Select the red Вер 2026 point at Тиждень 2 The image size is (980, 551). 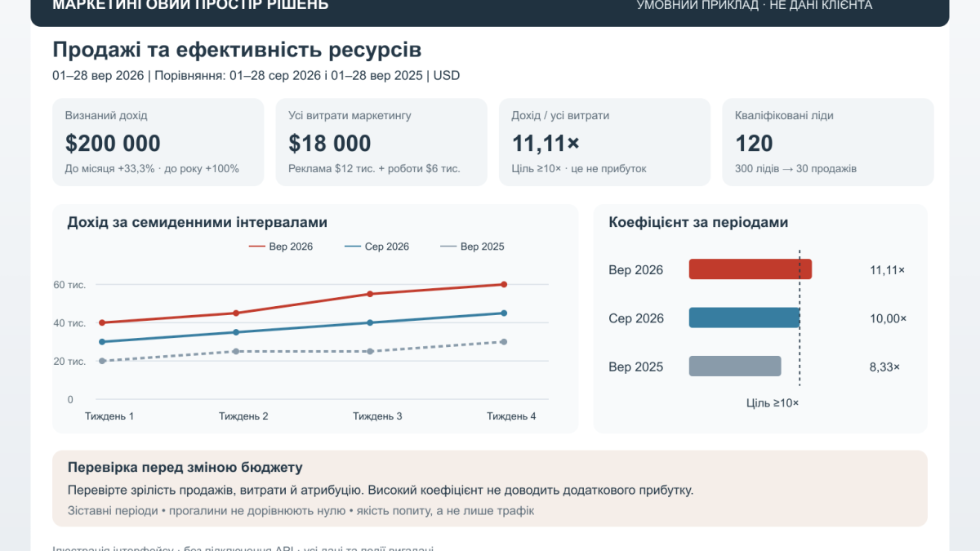(236, 313)
